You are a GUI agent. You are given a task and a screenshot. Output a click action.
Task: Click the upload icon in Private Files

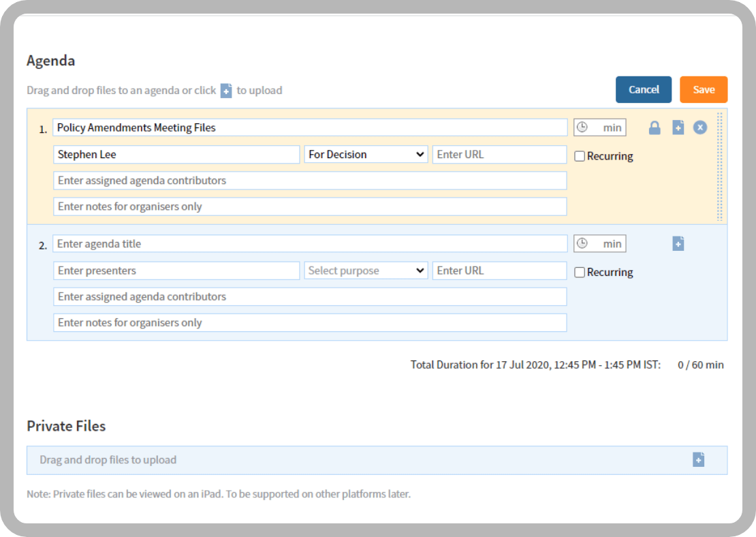[698, 460]
